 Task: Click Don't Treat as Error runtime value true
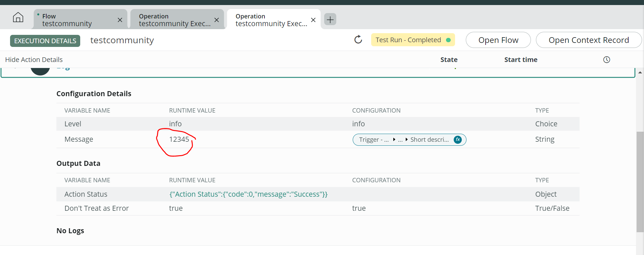pyautogui.click(x=176, y=208)
